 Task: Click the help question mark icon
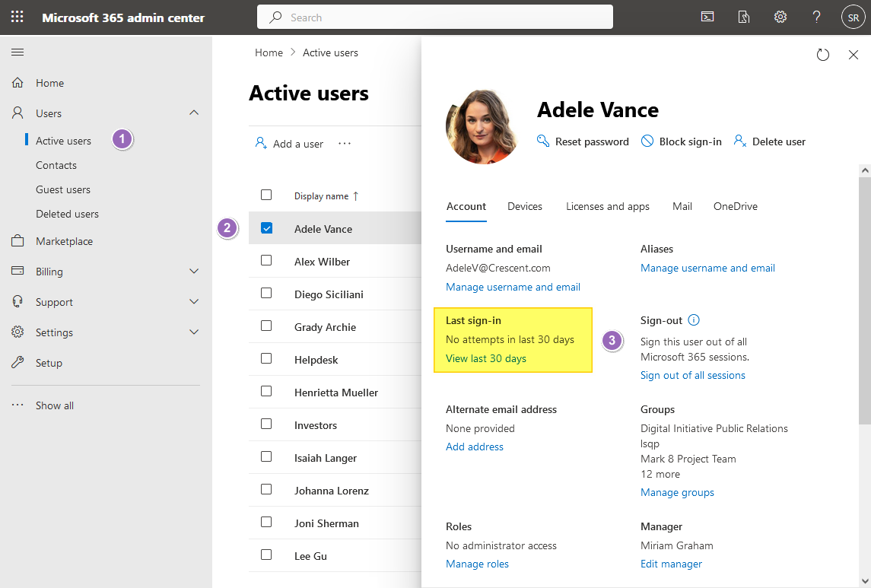[x=816, y=17]
